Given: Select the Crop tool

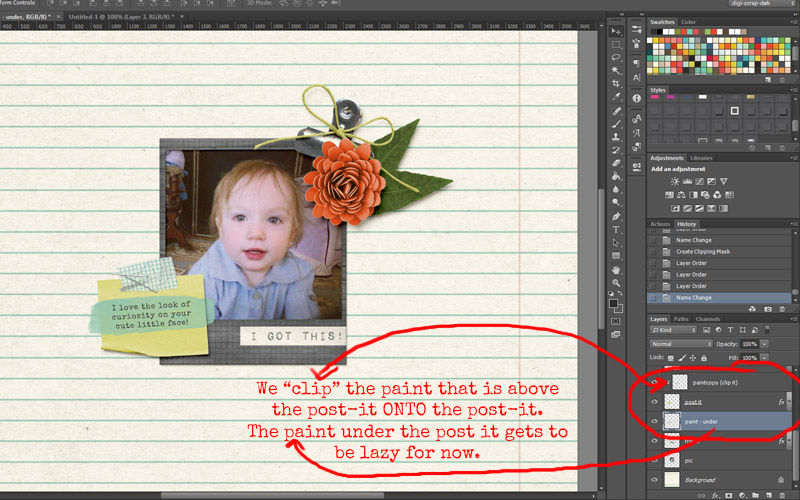Looking at the screenshot, I should coord(616,84).
